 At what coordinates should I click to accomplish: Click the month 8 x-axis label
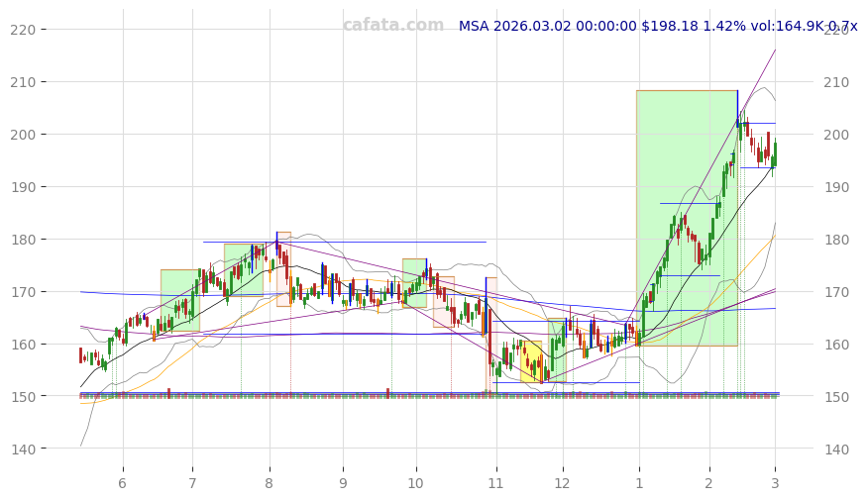[269, 482]
